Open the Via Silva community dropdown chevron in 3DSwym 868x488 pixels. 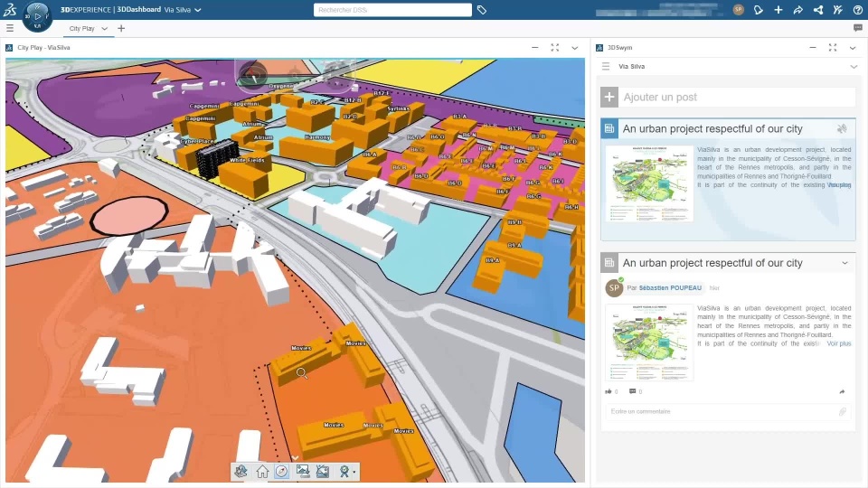[853, 66]
